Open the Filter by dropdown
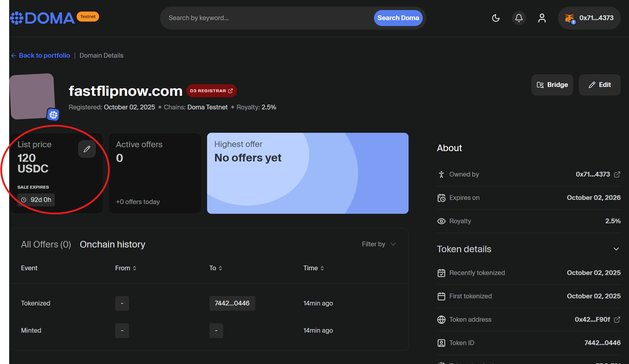The height and width of the screenshot is (364, 629). (379, 244)
